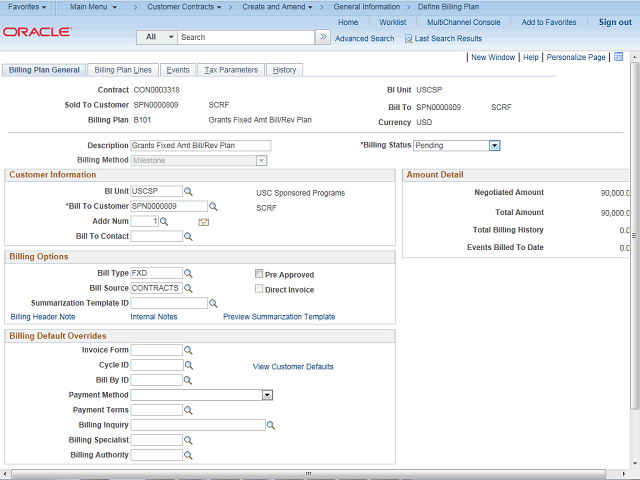Toggle the Last Search Results checkbox
The width and height of the screenshot is (640, 480).
click(408, 39)
